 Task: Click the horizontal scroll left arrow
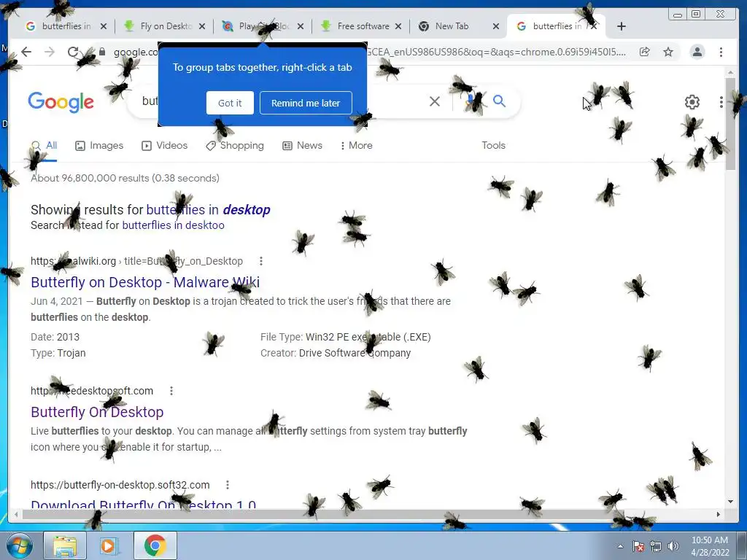(16, 514)
